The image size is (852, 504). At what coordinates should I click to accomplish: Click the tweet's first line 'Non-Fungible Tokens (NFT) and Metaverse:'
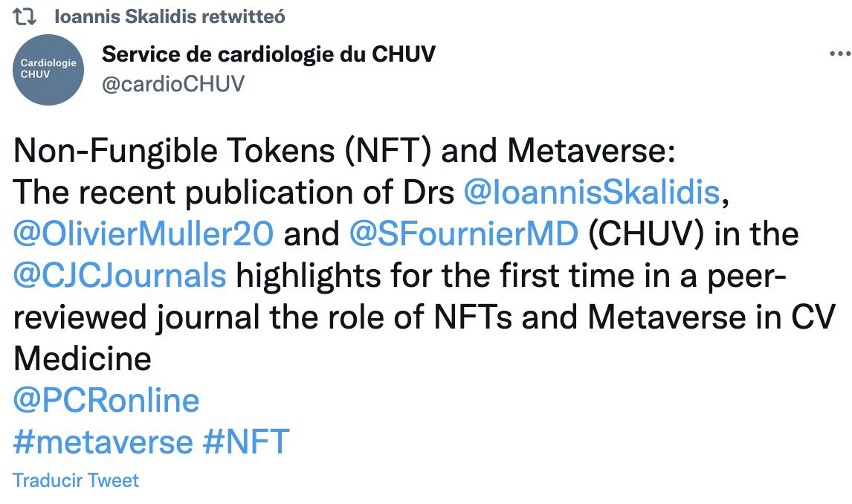[344, 151]
